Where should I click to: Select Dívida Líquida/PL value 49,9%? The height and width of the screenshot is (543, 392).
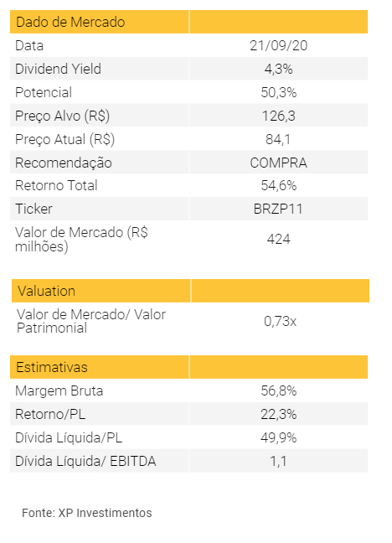coord(278,437)
